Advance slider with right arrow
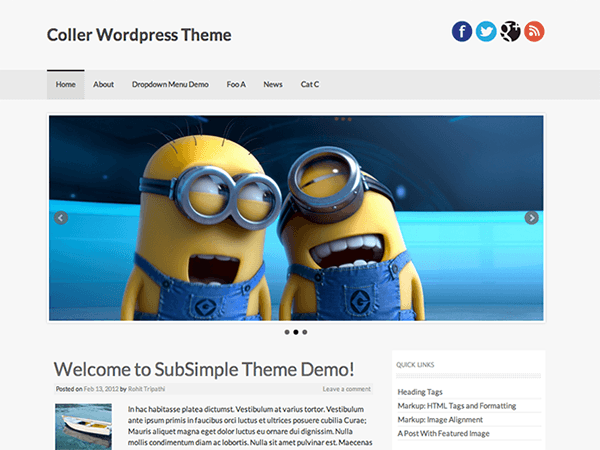 (x=532, y=218)
